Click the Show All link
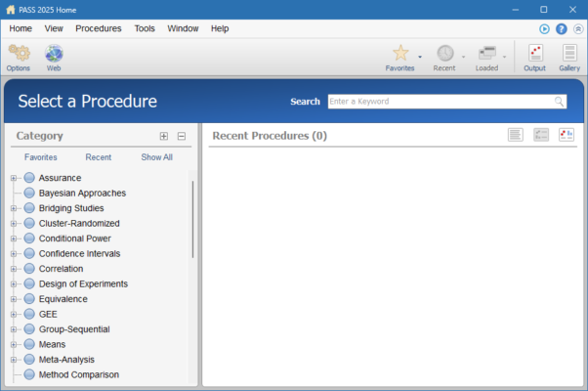Viewport: 588px width, 391px height. (x=156, y=157)
